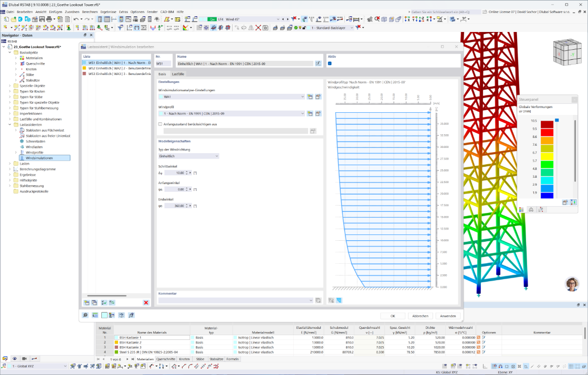This screenshot has width=588, height=375.
Task: Click the highlighted diagram view icon below wind profile
Action: click(x=339, y=301)
